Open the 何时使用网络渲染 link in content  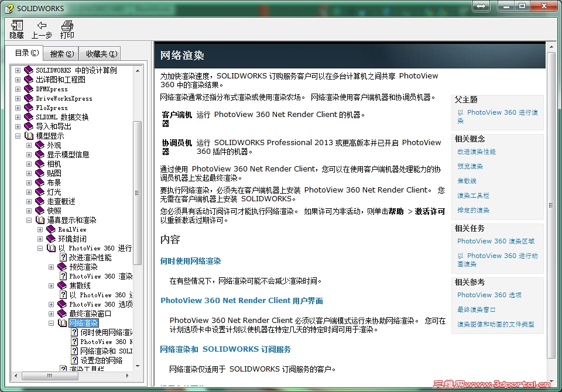tap(190, 261)
